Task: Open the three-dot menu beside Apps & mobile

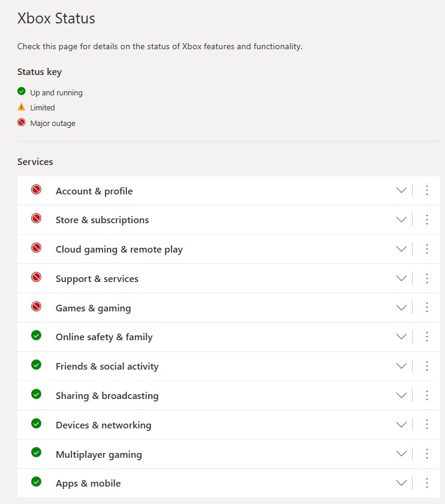Action: click(x=427, y=483)
